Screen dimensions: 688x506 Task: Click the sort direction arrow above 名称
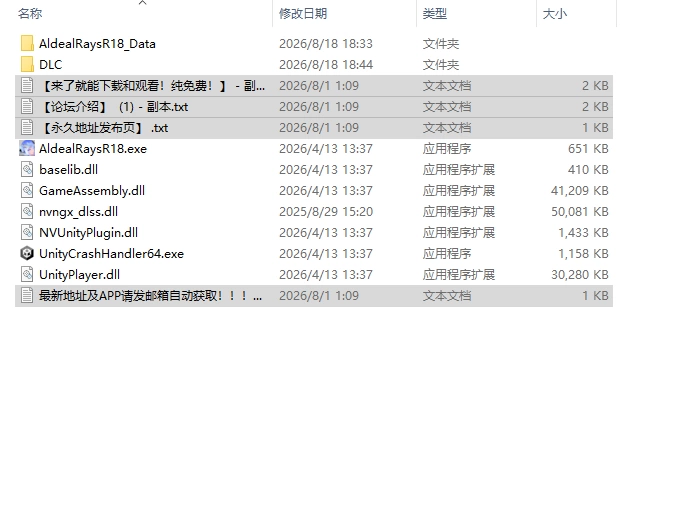coord(142,3)
